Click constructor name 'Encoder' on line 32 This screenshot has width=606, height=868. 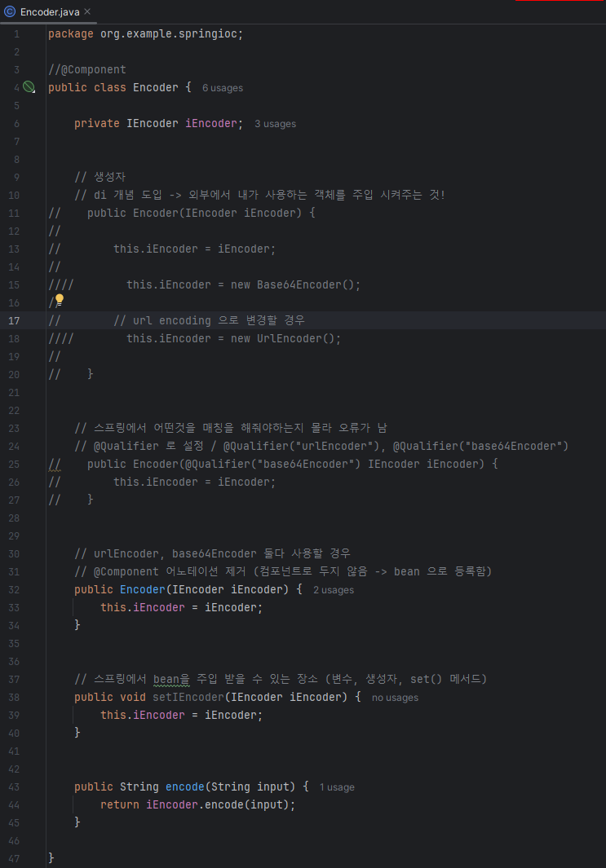pos(143,589)
